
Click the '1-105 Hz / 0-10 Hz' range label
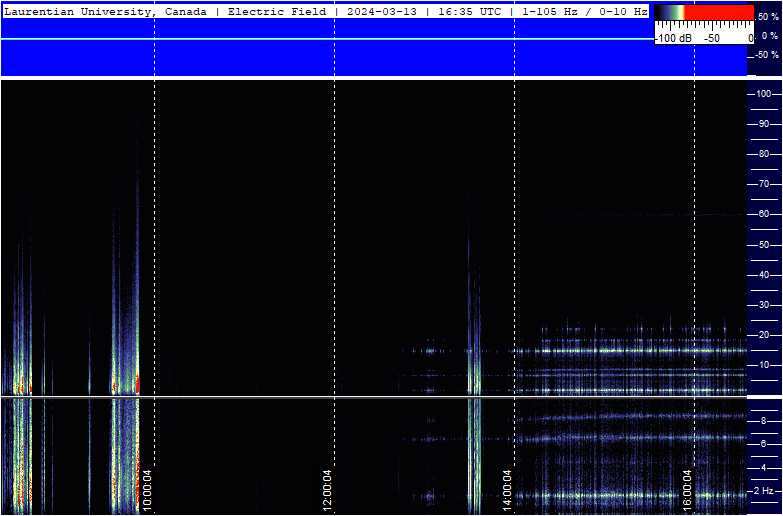click(585, 11)
